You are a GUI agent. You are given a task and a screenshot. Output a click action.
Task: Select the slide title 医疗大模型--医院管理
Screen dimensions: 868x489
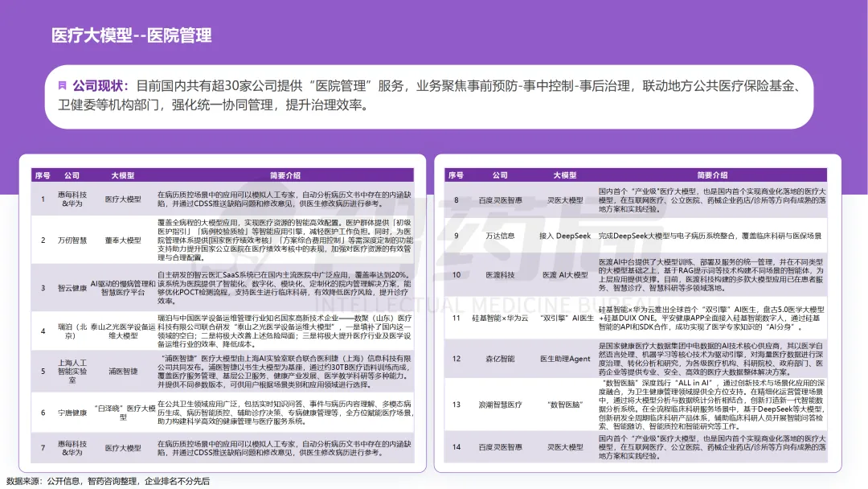pos(131,35)
